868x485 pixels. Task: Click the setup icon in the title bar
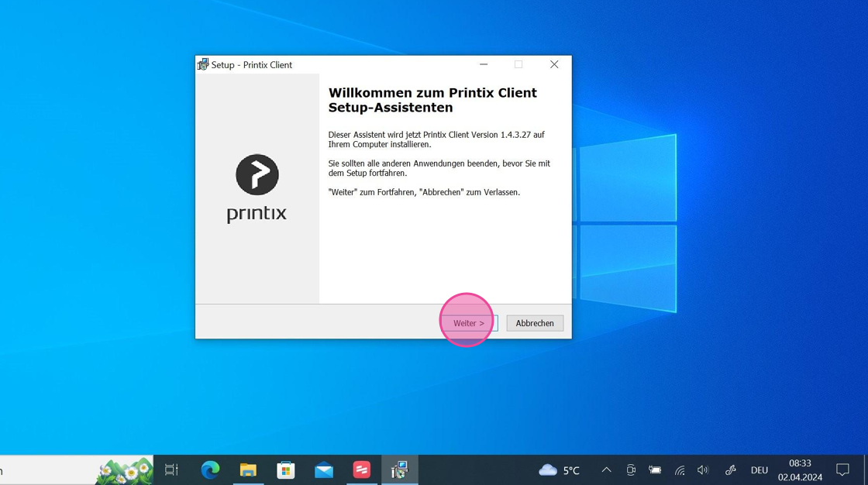203,64
